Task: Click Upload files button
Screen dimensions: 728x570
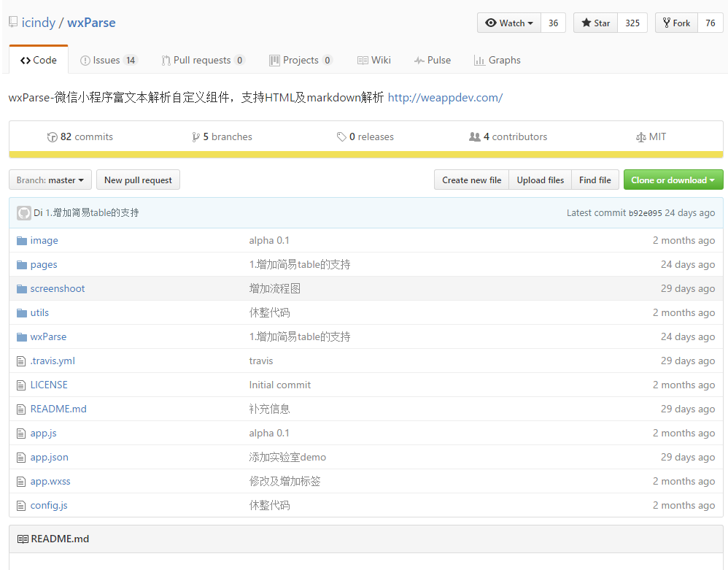Action: pyautogui.click(x=541, y=180)
